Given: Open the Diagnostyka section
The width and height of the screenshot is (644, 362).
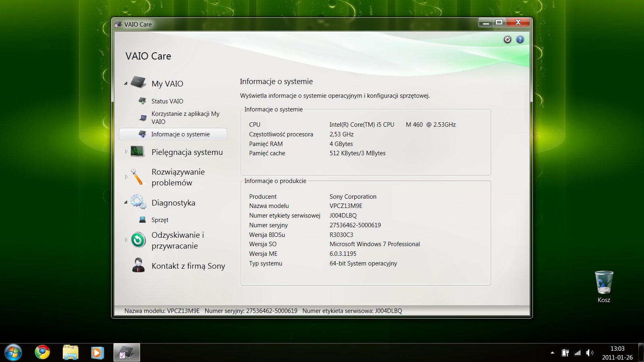Looking at the screenshot, I should pyautogui.click(x=173, y=203).
